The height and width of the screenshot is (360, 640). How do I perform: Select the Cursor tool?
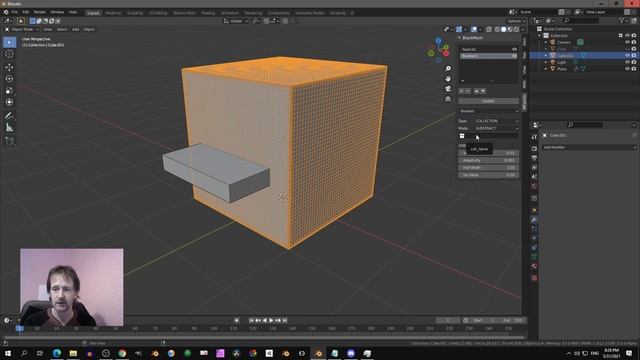pos(9,54)
